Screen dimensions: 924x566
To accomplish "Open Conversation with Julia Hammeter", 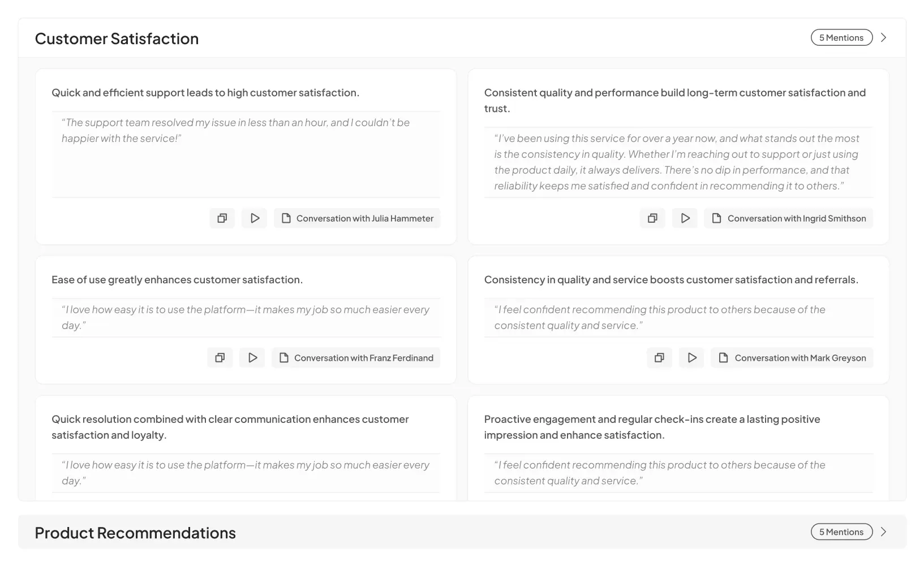I will click(358, 218).
